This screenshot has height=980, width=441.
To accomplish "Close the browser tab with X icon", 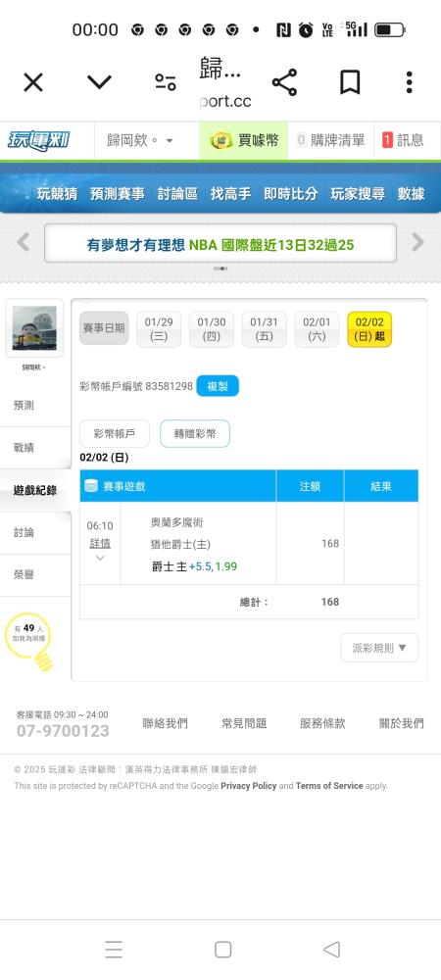I will 33,82.
